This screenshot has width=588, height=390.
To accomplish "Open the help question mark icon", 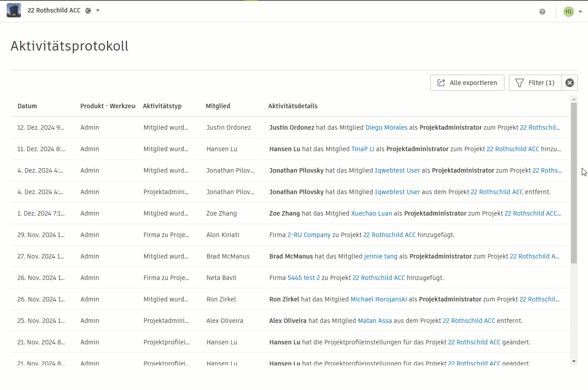I will [542, 12].
